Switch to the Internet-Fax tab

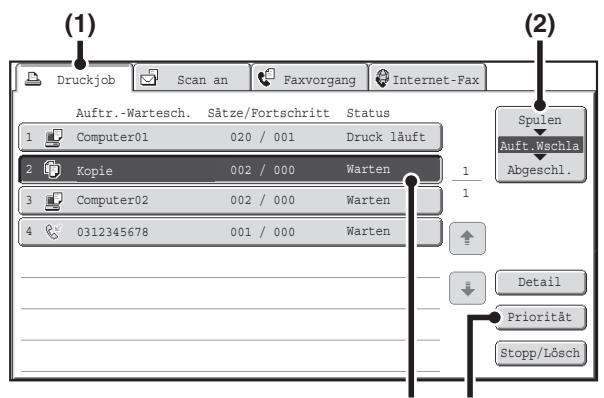point(428,78)
